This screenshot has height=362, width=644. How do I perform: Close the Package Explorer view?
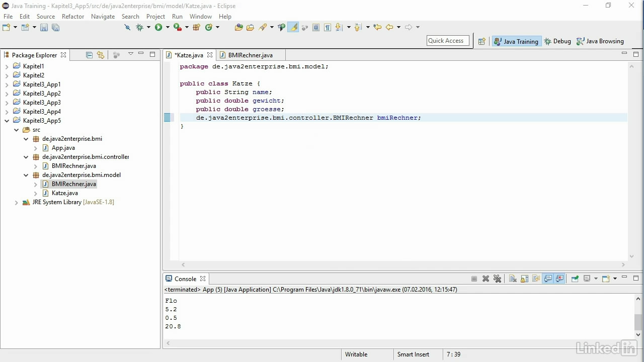pyautogui.click(x=63, y=55)
